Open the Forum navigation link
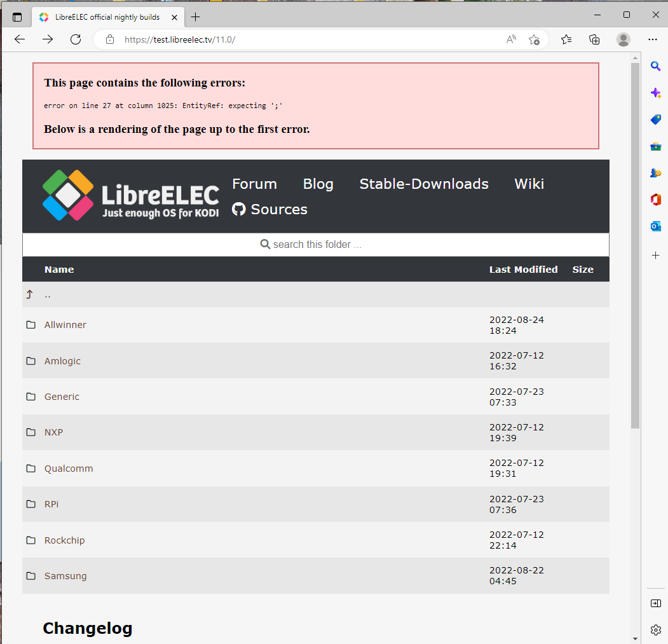 click(254, 184)
